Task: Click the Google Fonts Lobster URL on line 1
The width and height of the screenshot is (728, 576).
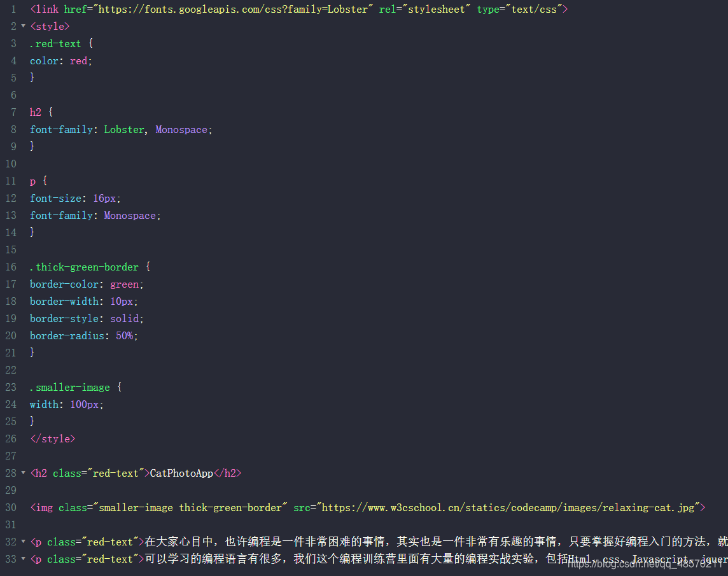Action: point(233,10)
